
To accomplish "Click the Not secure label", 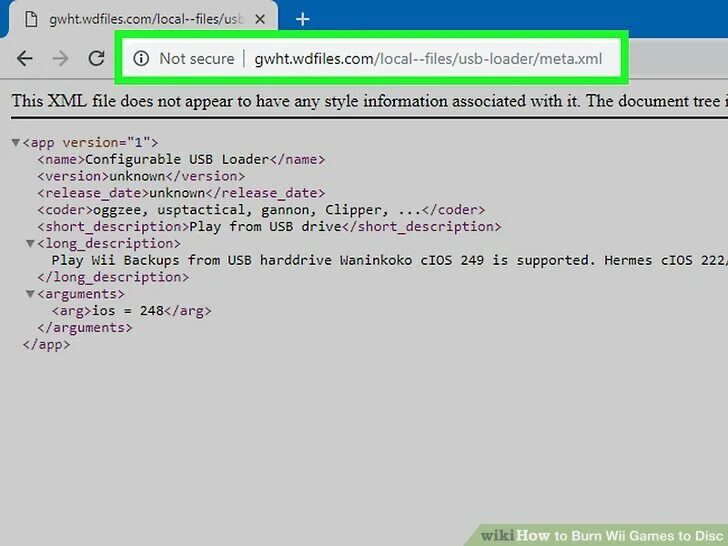I will [x=197, y=58].
